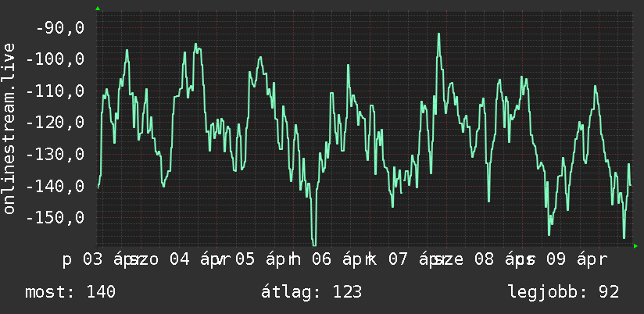Click the -110,0 y-axis label
Viewport: 644px width, 314px height.
pos(55,91)
